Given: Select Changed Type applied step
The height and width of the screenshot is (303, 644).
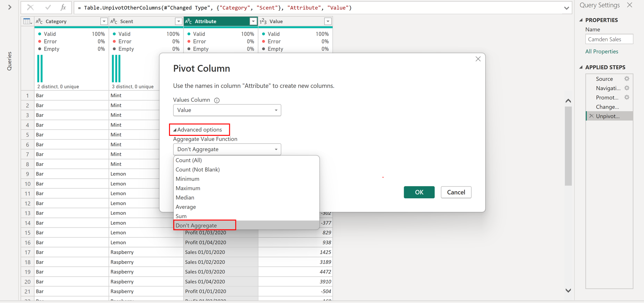Looking at the screenshot, I should click(x=607, y=107).
